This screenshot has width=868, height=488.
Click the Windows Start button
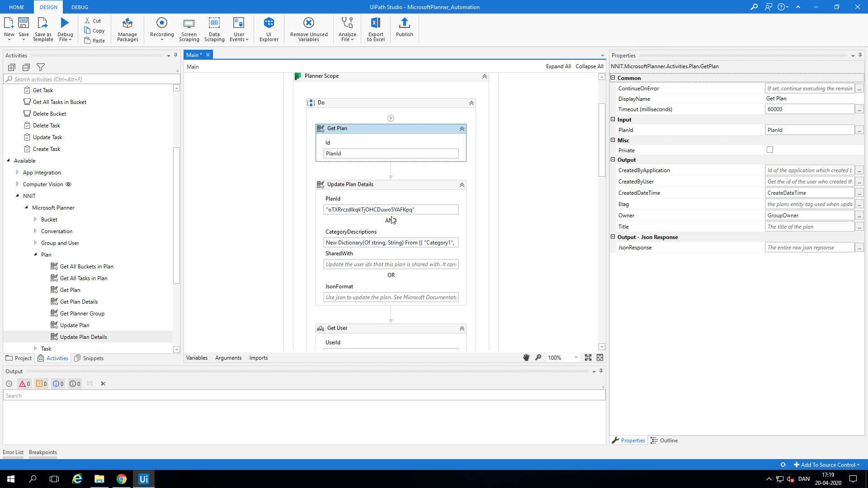click(11, 479)
